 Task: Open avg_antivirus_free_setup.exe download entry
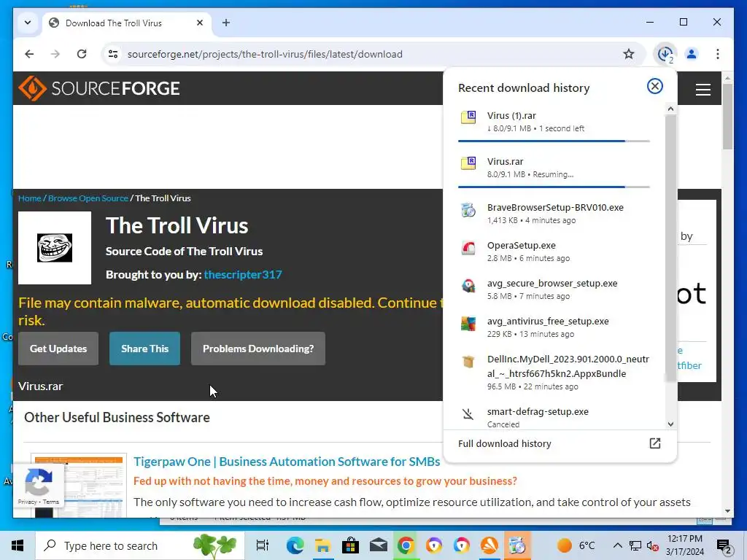tap(554, 327)
